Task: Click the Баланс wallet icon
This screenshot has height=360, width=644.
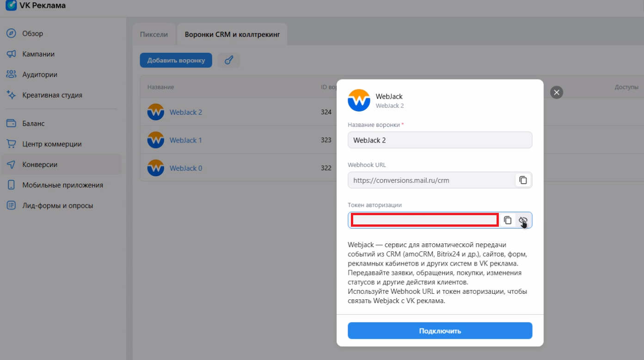Action: [11, 124]
